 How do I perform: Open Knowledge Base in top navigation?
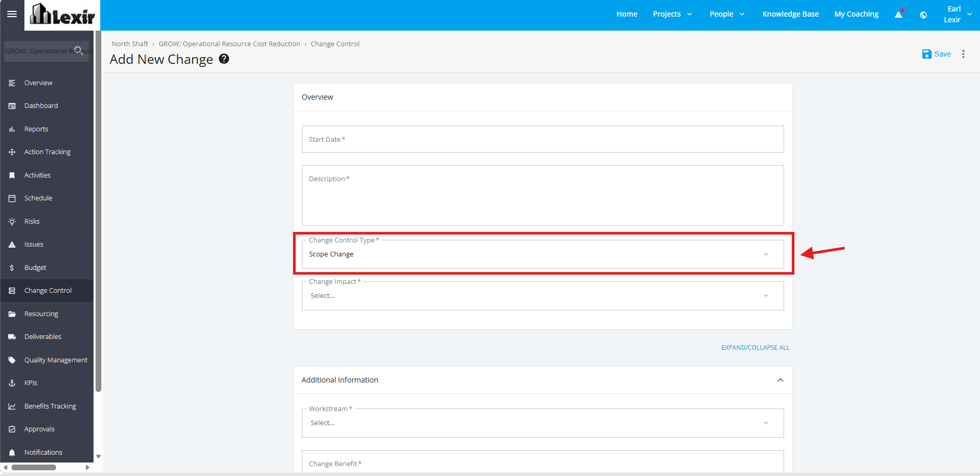pos(790,14)
